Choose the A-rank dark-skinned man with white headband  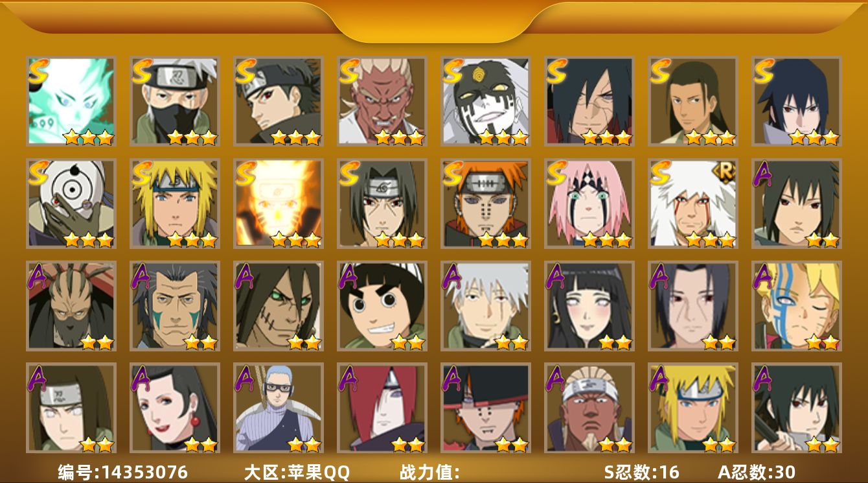pyautogui.click(x=589, y=408)
